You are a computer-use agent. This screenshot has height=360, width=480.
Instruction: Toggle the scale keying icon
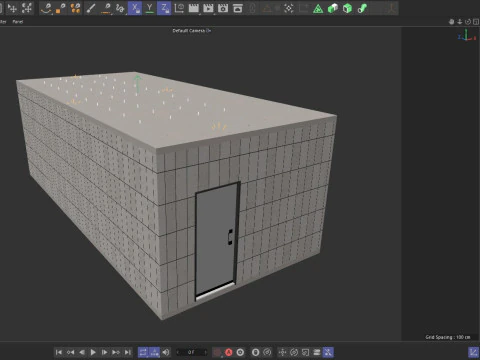point(305,352)
